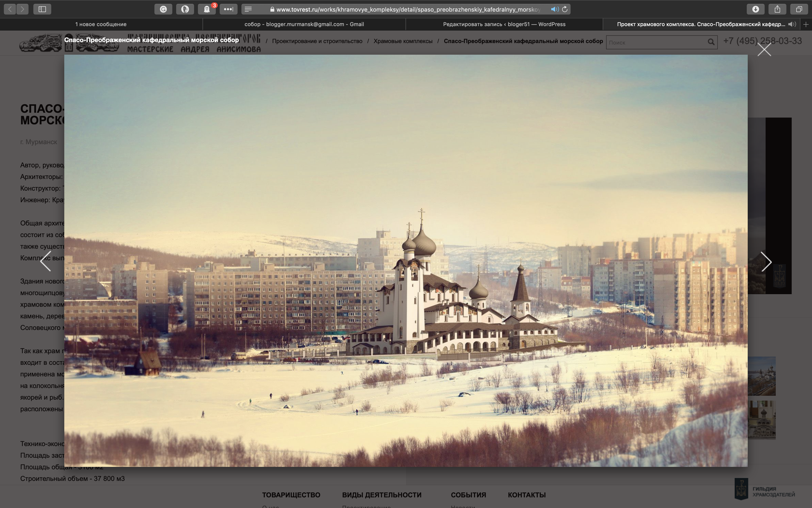Switch to the WordPress Редактировать запись tab

pyautogui.click(x=504, y=24)
